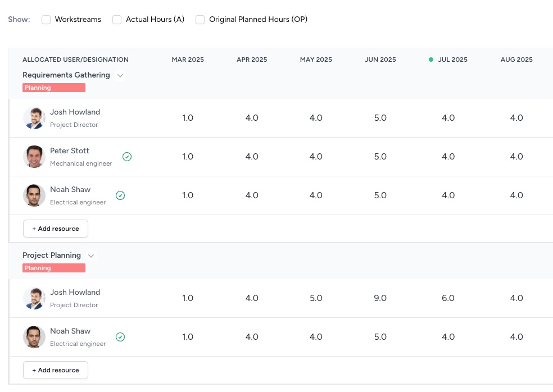Screen dimensions: 553x392
Task: Click the Planning tag under Requirements Gathering
Action: (x=54, y=88)
